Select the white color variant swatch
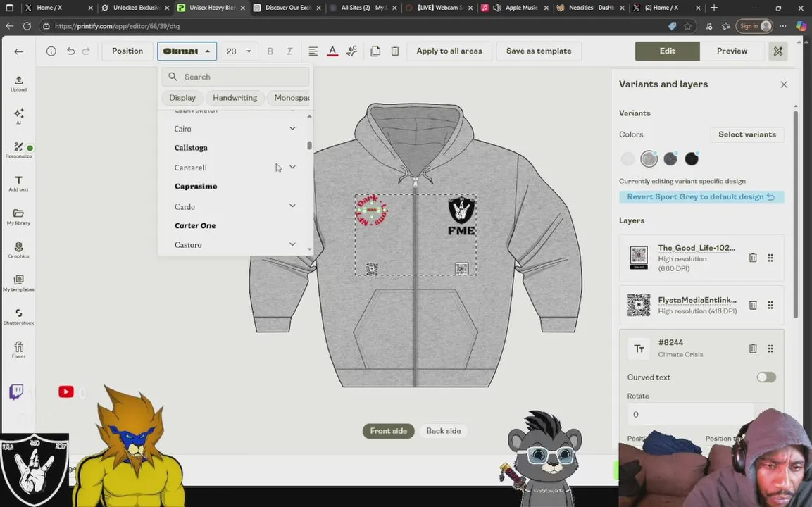Image resolution: width=812 pixels, height=507 pixels. coord(627,159)
